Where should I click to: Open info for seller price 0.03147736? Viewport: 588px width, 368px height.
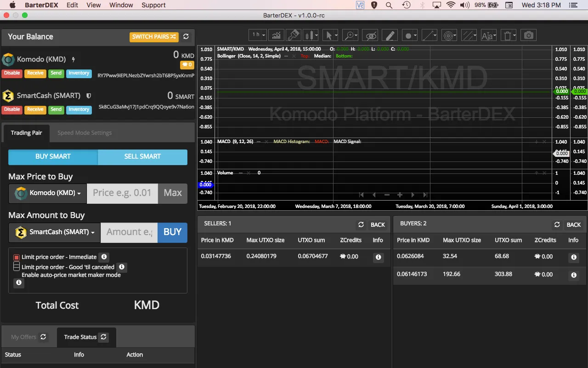tap(378, 257)
